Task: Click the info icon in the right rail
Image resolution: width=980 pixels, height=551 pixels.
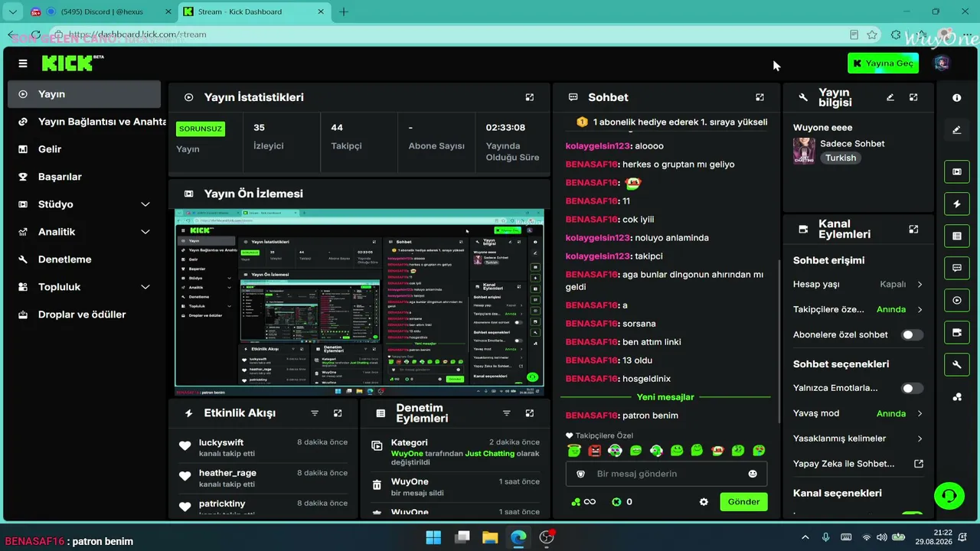Action: [x=957, y=98]
